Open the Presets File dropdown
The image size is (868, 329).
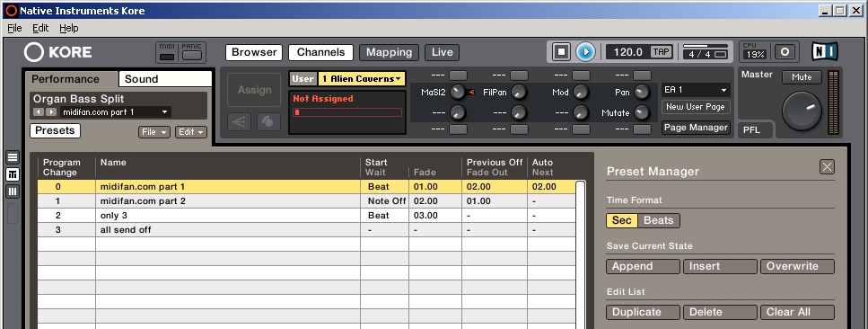click(x=153, y=132)
